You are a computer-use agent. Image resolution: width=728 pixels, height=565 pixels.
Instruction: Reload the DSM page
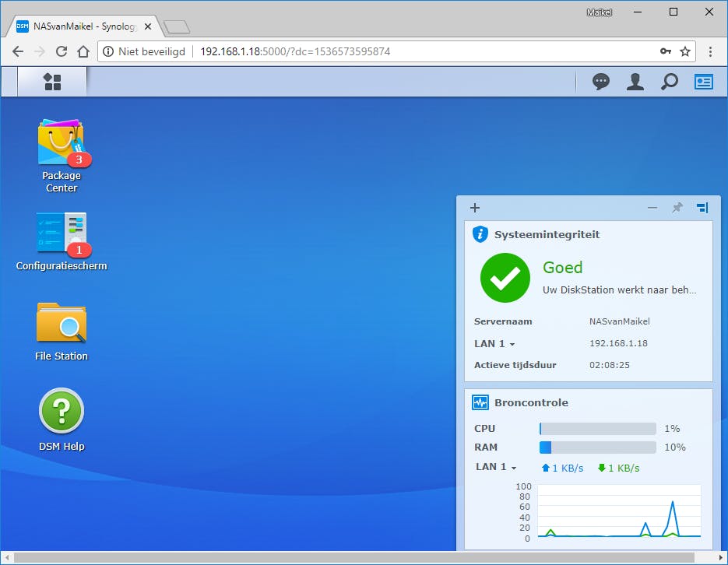(x=62, y=51)
